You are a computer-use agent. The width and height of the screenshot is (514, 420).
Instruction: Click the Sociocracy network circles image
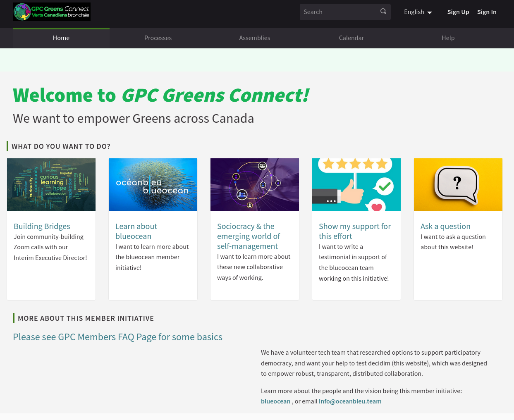pyautogui.click(x=255, y=185)
